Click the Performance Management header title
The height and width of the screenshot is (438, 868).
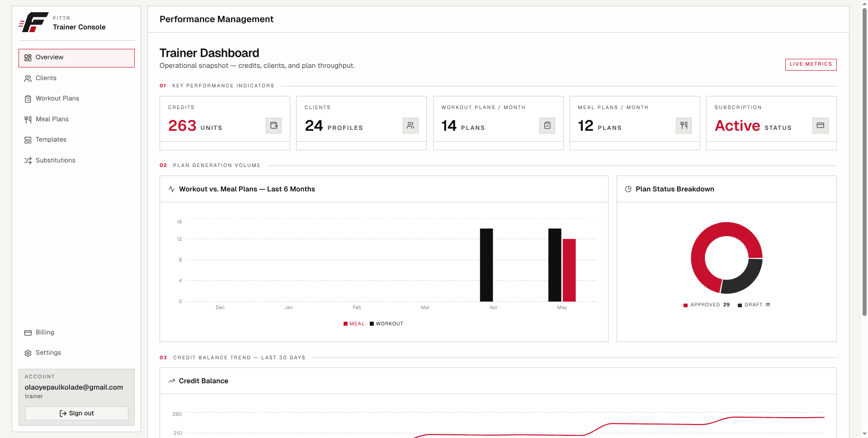tap(217, 19)
